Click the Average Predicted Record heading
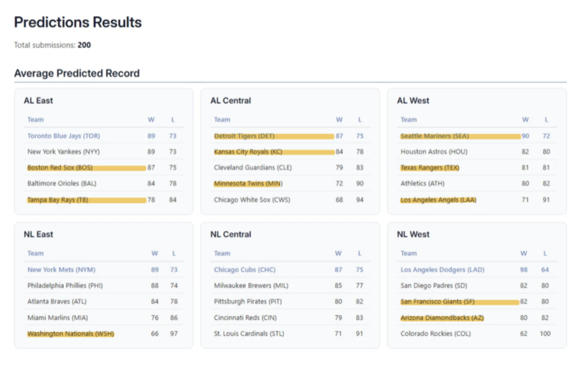 (x=76, y=73)
